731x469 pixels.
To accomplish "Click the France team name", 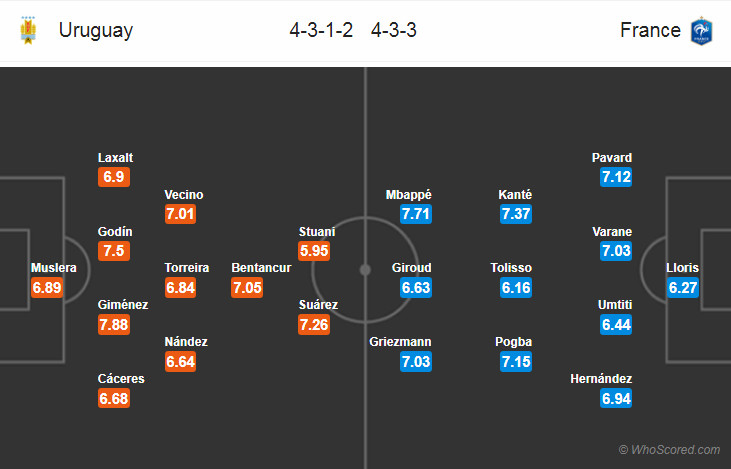I will click(x=650, y=30).
